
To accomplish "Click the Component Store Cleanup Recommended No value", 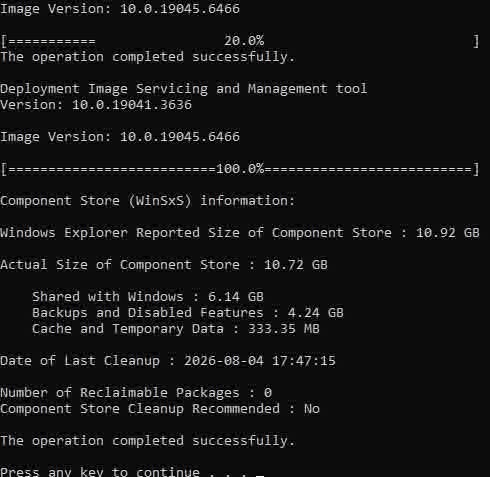I will [312, 409].
